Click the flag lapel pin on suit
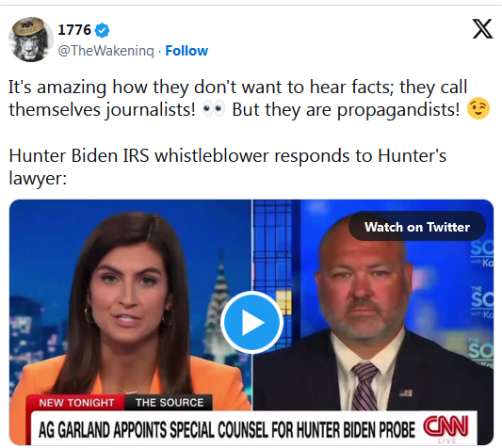Viewport: 502px width, 448px height. tap(405, 392)
